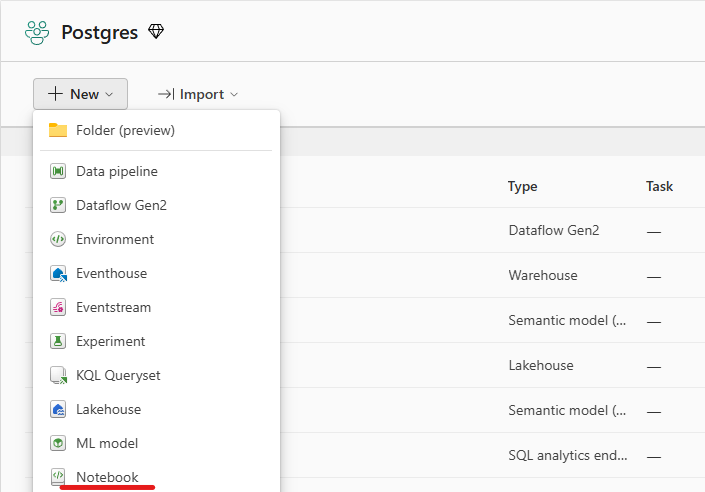This screenshot has height=492, width=705.
Task: Click the Import arrow icon
Action: [x=166, y=94]
